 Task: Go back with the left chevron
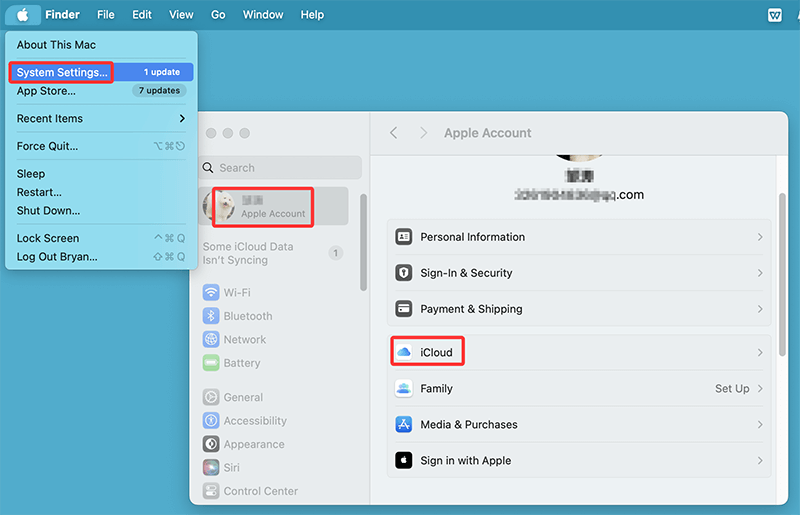(x=393, y=133)
